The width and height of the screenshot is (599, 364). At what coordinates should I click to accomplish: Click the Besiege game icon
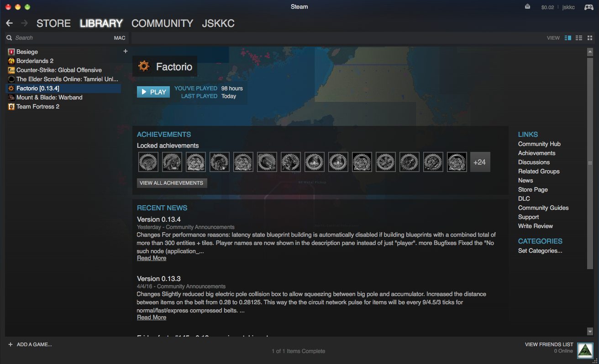tap(11, 52)
